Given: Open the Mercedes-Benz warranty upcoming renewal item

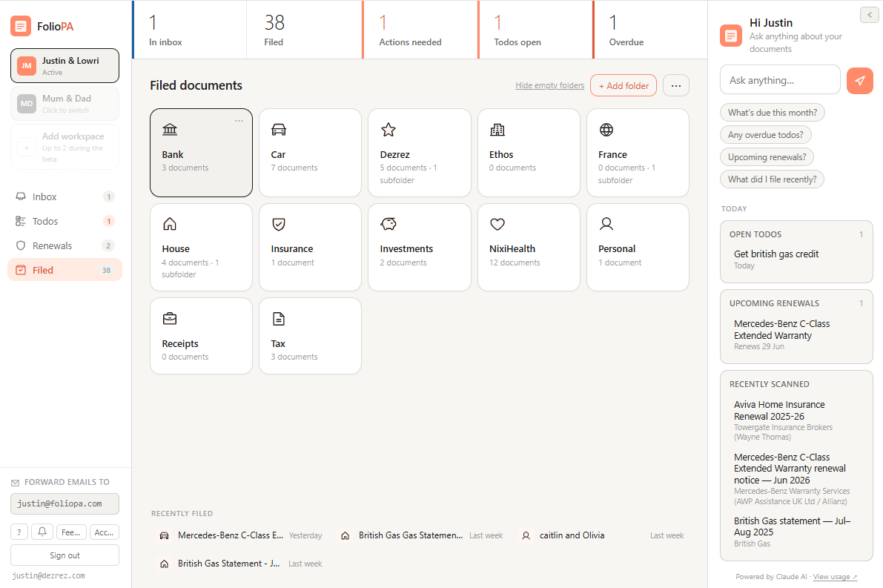Looking at the screenshot, I should pos(796,334).
